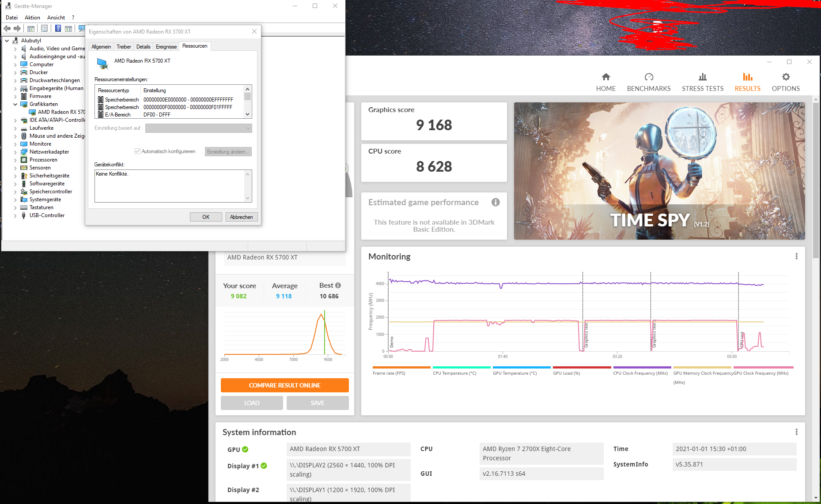The width and height of the screenshot is (821, 504).
Task: Open the BENCHMARKS gauge icon
Action: [x=648, y=77]
